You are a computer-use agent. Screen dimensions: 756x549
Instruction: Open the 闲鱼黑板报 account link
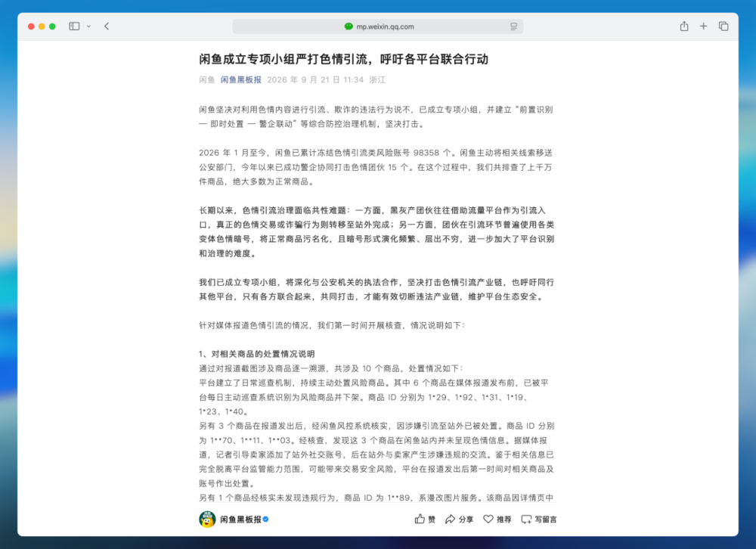click(241, 79)
